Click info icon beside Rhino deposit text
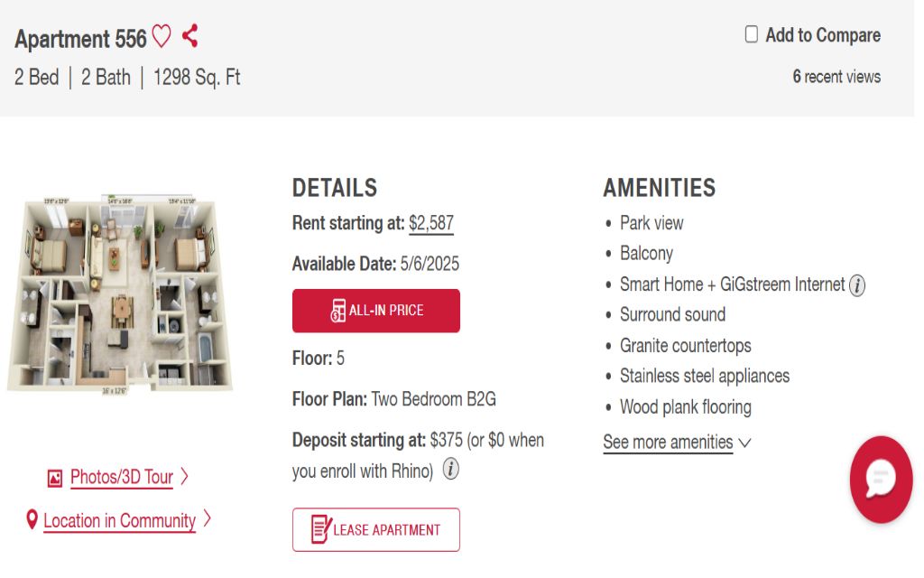 coord(451,471)
